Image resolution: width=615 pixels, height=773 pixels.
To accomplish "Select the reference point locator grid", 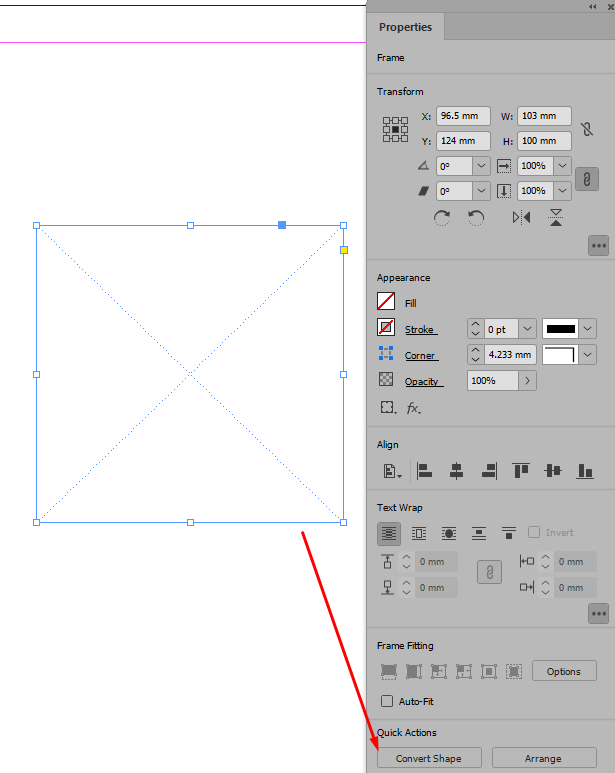I will point(395,130).
